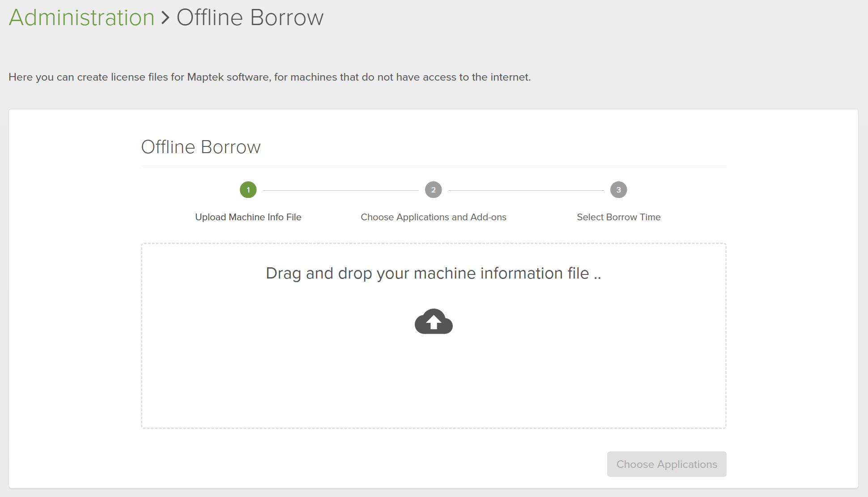Click the breadcrumb chevron arrow after Administration
The height and width of the screenshot is (497, 868).
click(x=166, y=18)
